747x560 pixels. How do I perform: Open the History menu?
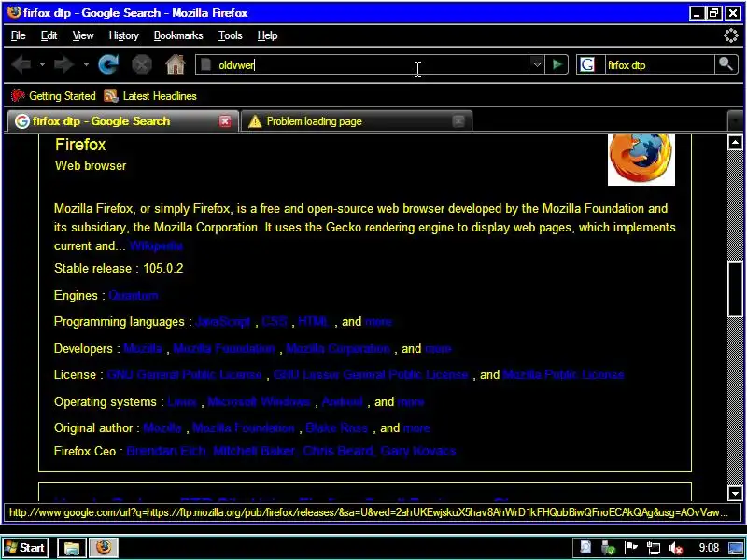pyautogui.click(x=124, y=35)
